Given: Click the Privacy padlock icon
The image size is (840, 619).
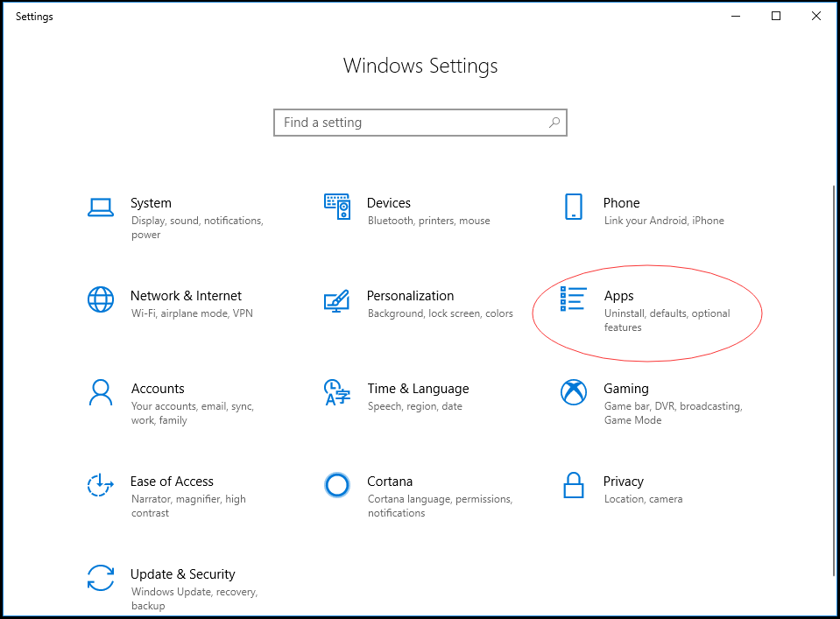Looking at the screenshot, I should tap(573, 484).
